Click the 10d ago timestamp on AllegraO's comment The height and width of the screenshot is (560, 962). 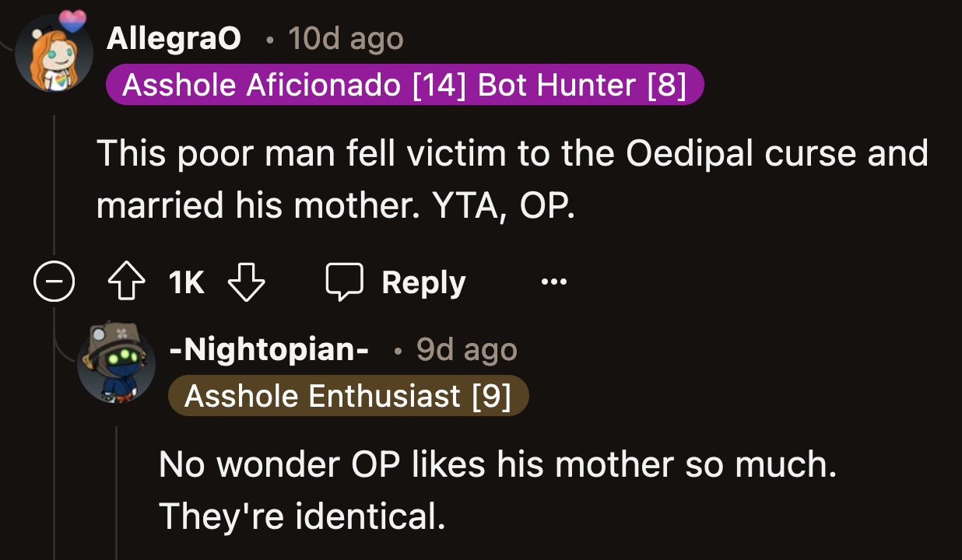coord(345,38)
